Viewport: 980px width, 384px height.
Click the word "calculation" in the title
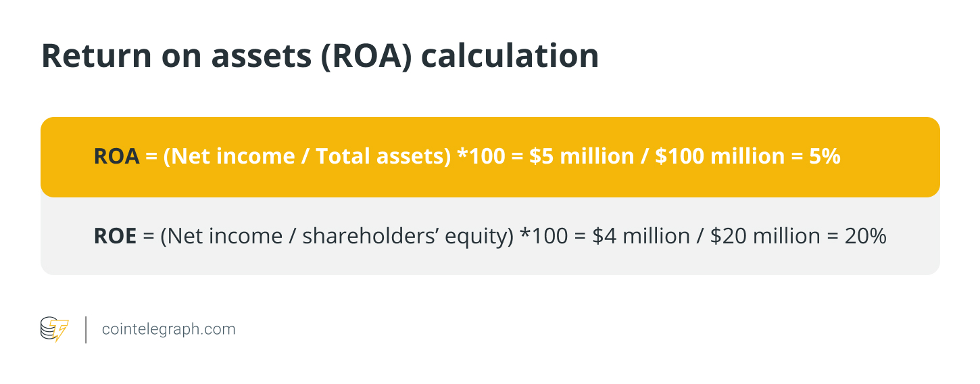tap(510, 55)
